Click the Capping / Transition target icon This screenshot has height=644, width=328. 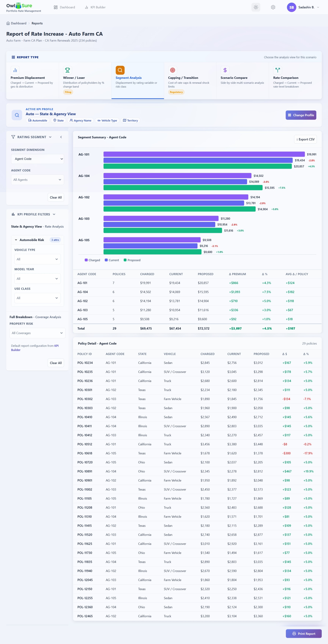[172, 70]
